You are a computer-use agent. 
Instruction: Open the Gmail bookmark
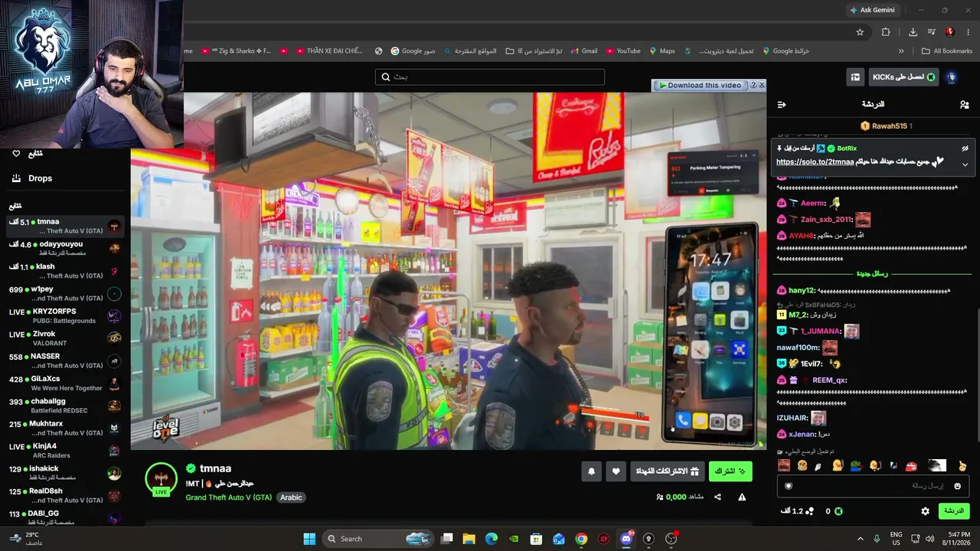coord(583,51)
